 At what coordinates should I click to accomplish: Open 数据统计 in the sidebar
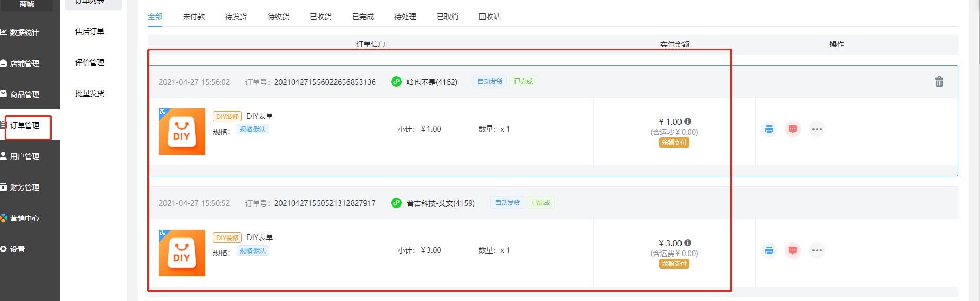pos(24,33)
